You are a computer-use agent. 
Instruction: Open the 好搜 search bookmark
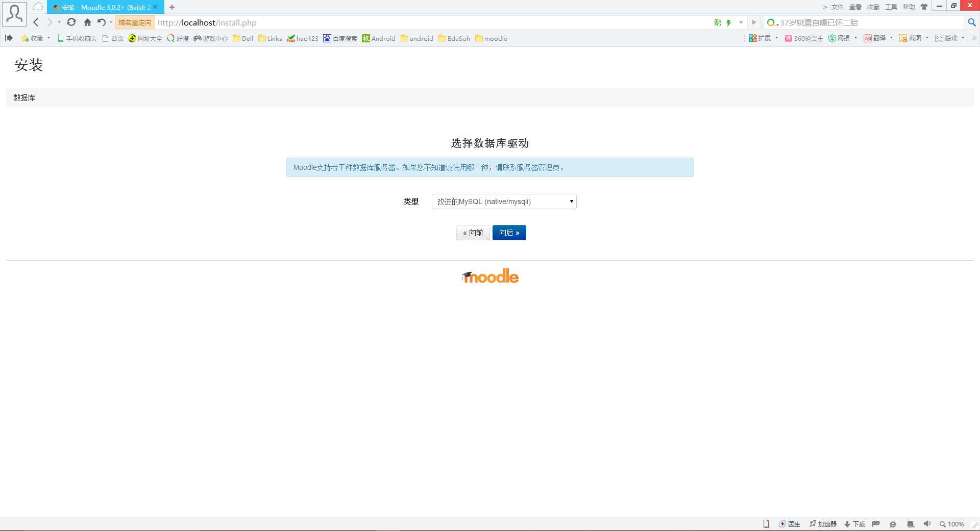pos(178,38)
